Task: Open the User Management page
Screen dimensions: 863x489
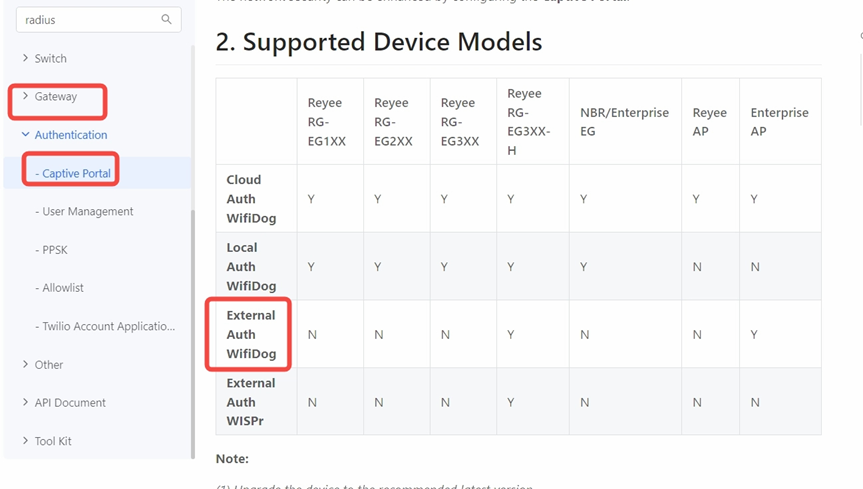Action: pos(84,211)
